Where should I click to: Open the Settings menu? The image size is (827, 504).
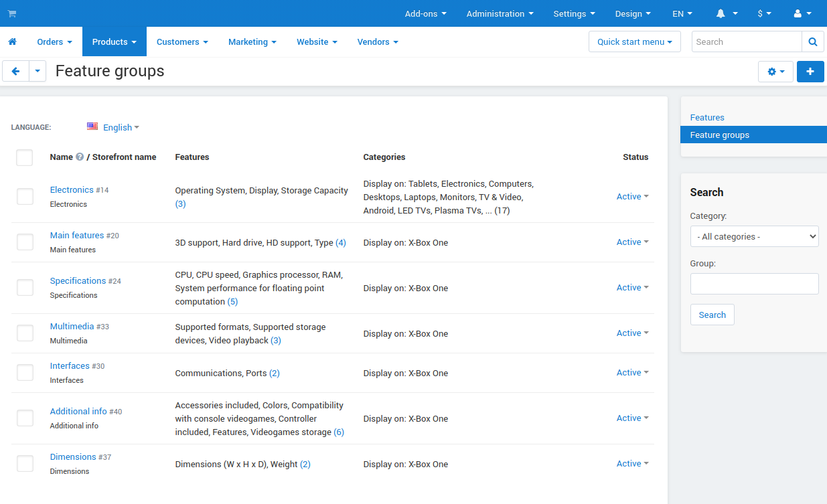pyautogui.click(x=574, y=13)
